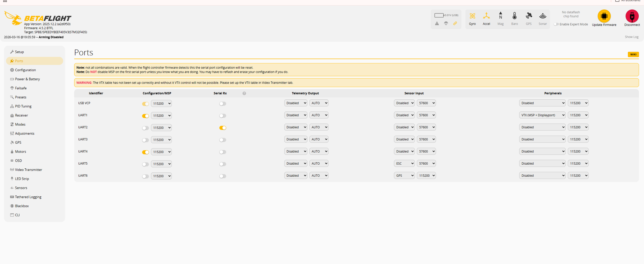Click the Update Firmware chip icon

click(x=604, y=16)
